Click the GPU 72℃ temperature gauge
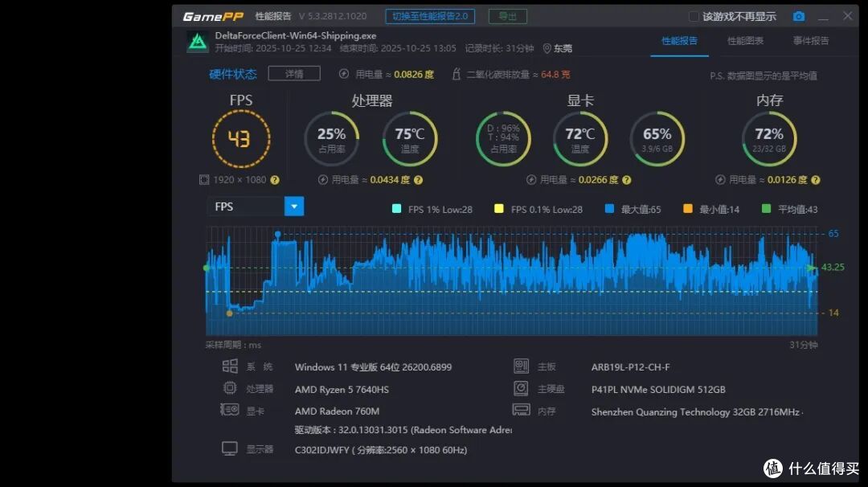 580,139
